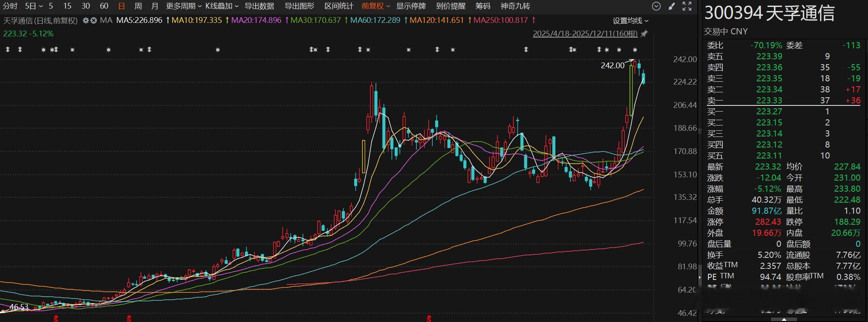Select the 买一 price 223.27

tap(769, 112)
